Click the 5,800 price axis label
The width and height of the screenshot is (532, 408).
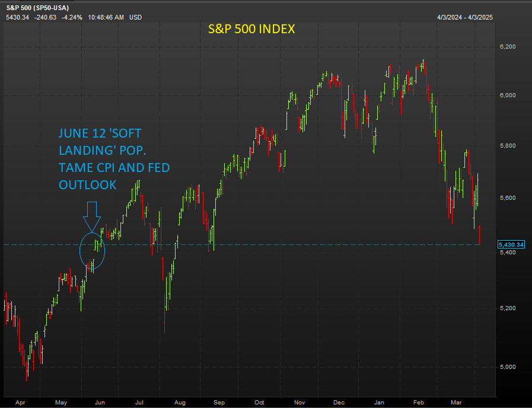click(508, 146)
